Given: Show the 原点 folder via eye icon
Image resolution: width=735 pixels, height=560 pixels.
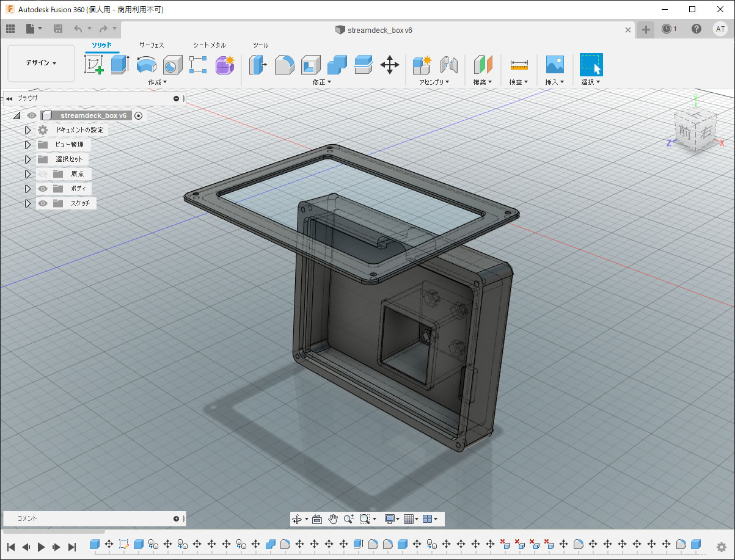Looking at the screenshot, I should (43, 174).
